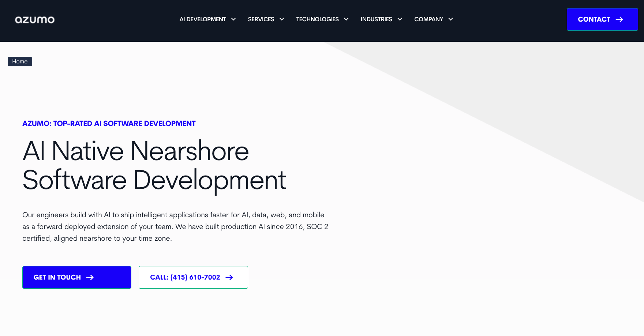
Task: Click the arrow icon beside Get in Touch
Action: point(90,277)
